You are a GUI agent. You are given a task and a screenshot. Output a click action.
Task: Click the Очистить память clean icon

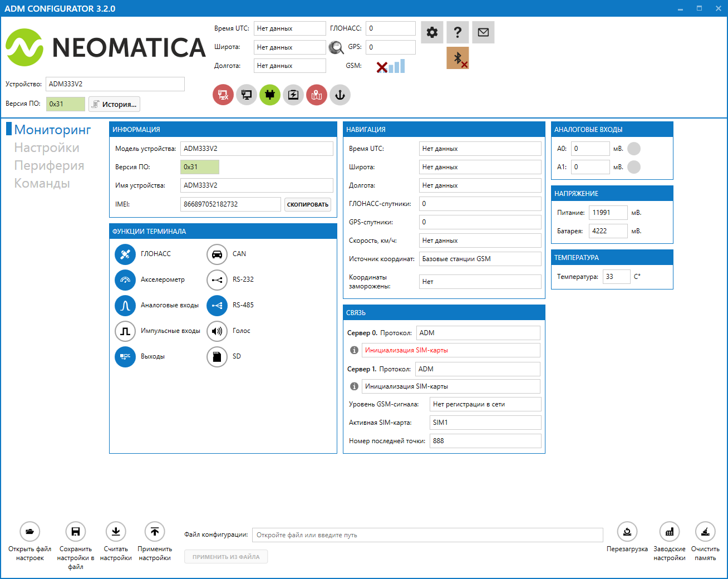point(705,532)
